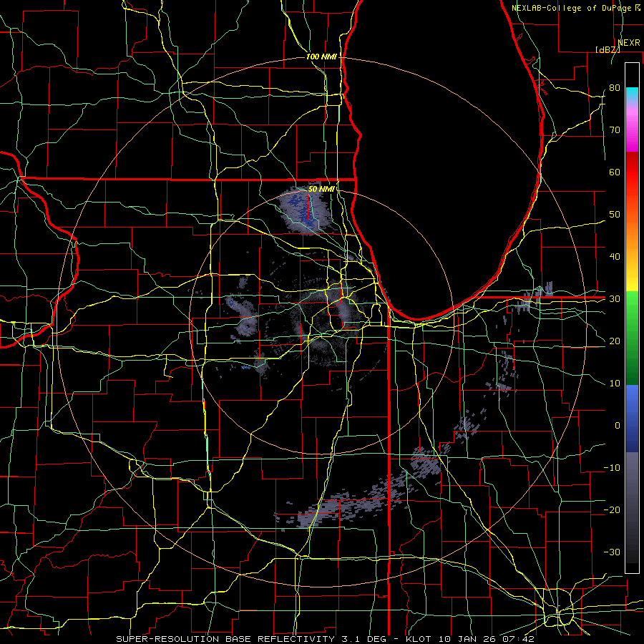Click the 60 value on the dBZ scale
644x644 pixels.
click(x=615, y=172)
